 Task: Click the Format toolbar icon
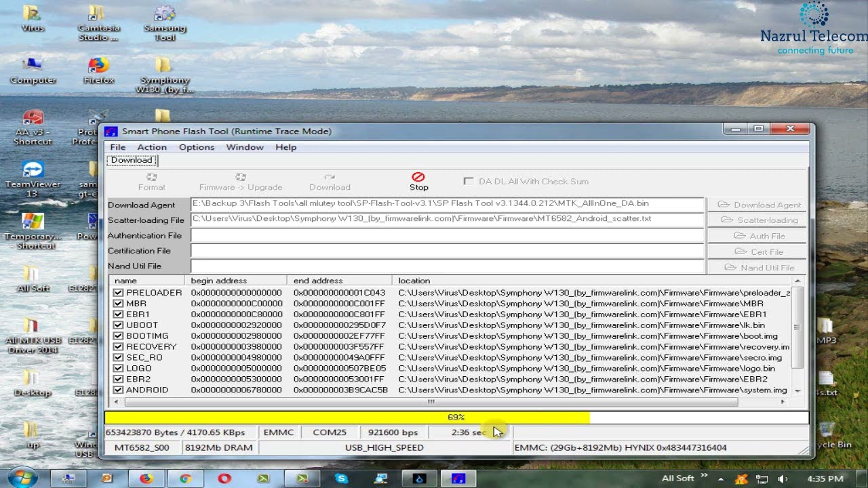(152, 177)
